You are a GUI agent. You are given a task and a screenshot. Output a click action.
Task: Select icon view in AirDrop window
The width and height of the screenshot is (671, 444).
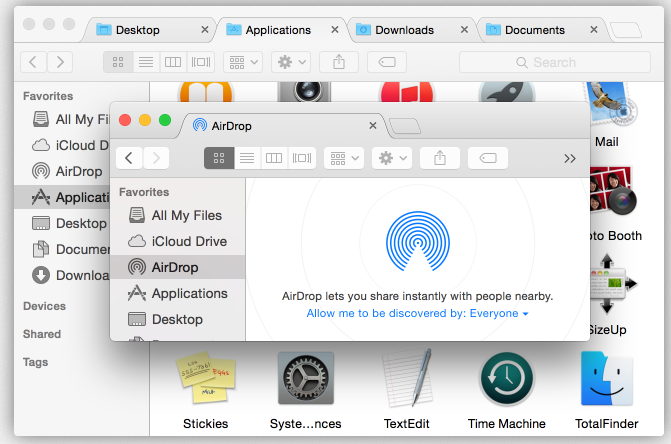pyautogui.click(x=219, y=158)
